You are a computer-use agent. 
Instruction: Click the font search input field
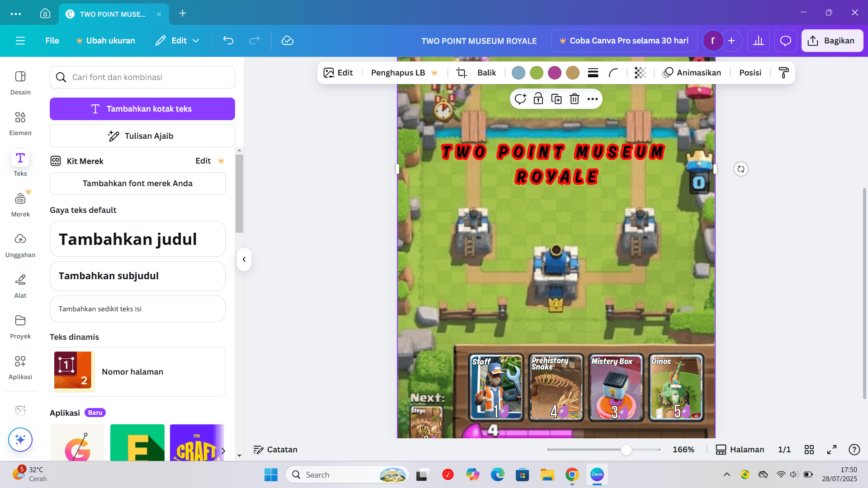coord(142,77)
